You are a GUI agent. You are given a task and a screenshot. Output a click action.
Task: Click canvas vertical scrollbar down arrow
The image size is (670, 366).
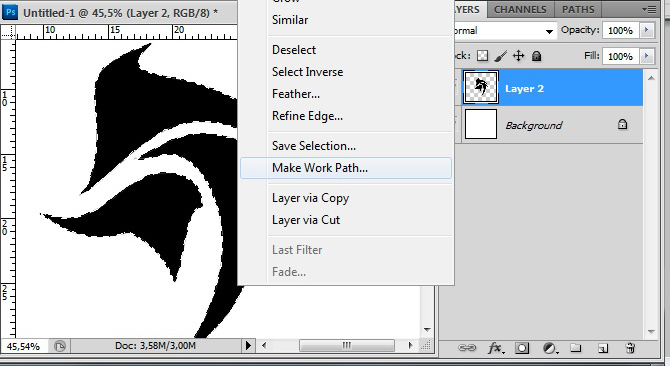click(x=427, y=330)
